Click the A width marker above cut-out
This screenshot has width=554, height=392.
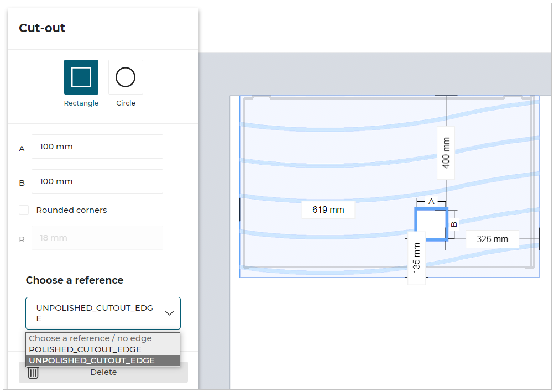tap(432, 201)
